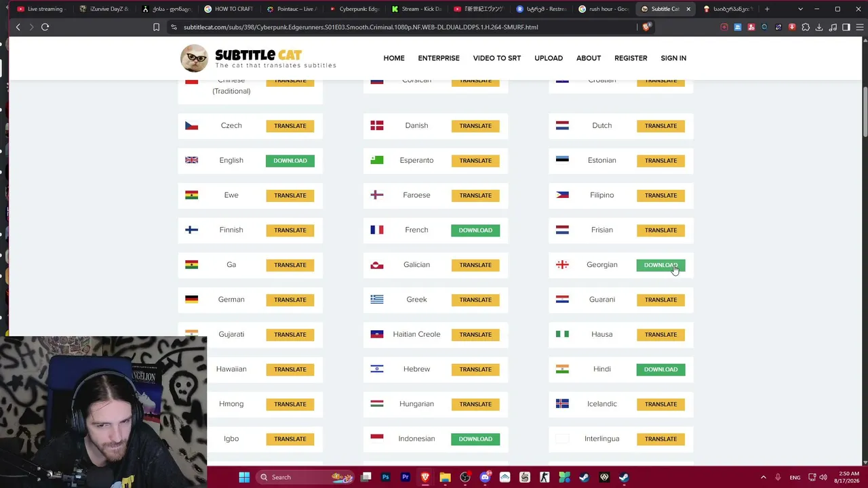Click the United Kingdom flag beside English
This screenshot has height=488, width=868.
click(192, 160)
